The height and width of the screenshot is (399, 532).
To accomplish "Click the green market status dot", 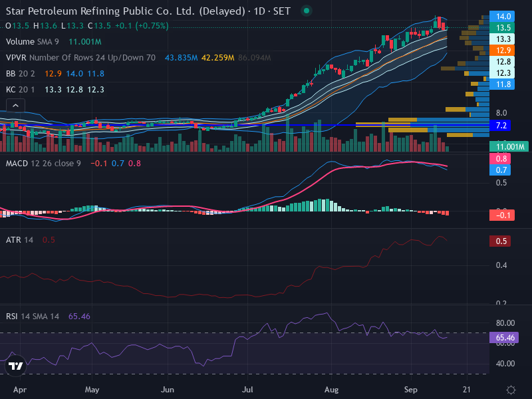I will click(307, 11).
